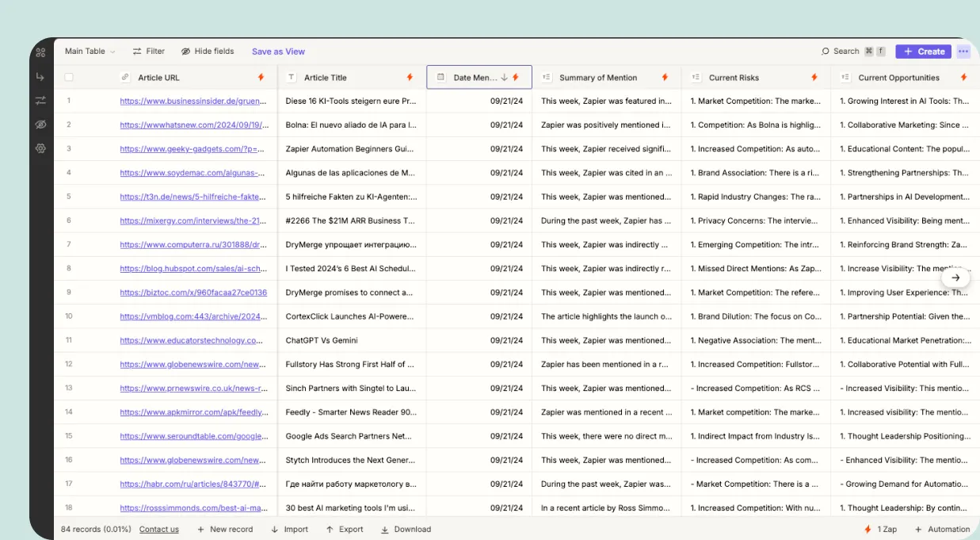This screenshot has height=540, width=980.
Task: Open the settings gear in the left sidebar
Action: [x=40, y=148]
